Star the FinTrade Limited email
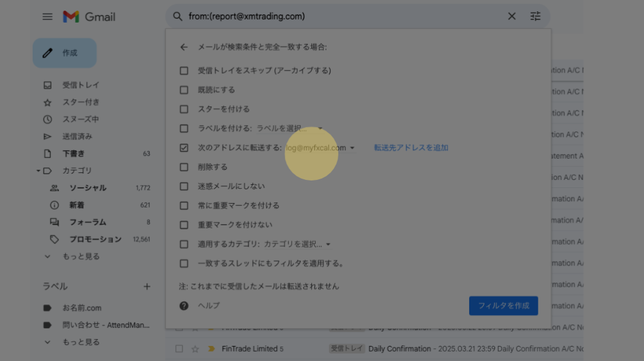644x361 pixels. (x=195, y=348)
